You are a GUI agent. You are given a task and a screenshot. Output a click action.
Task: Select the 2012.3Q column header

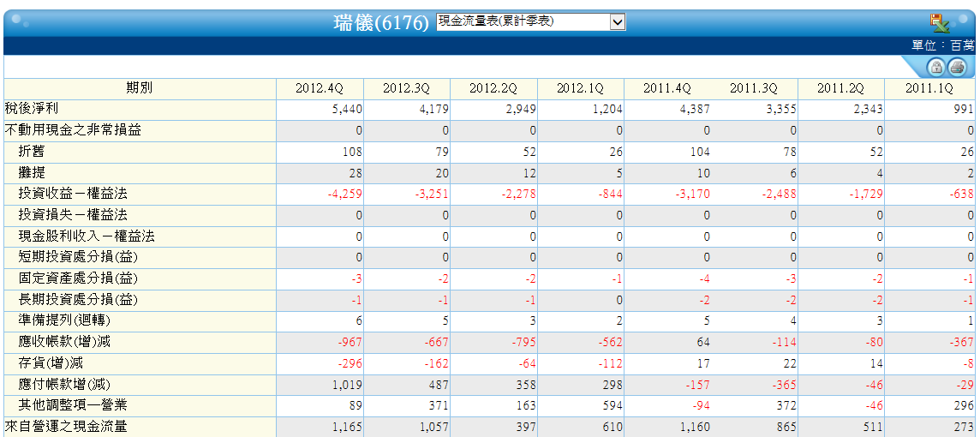point(406,89)
